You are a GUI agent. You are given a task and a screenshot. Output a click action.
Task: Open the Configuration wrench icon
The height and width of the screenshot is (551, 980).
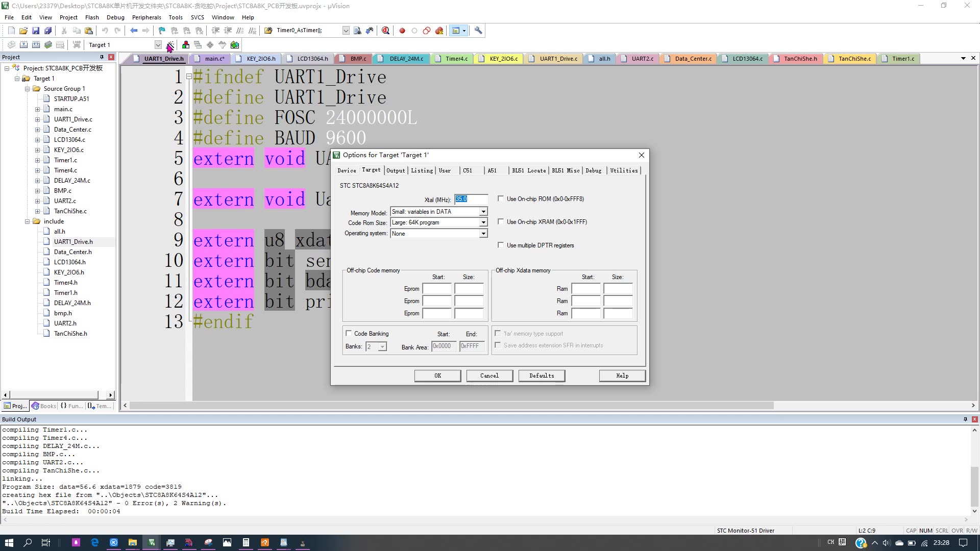478,31
